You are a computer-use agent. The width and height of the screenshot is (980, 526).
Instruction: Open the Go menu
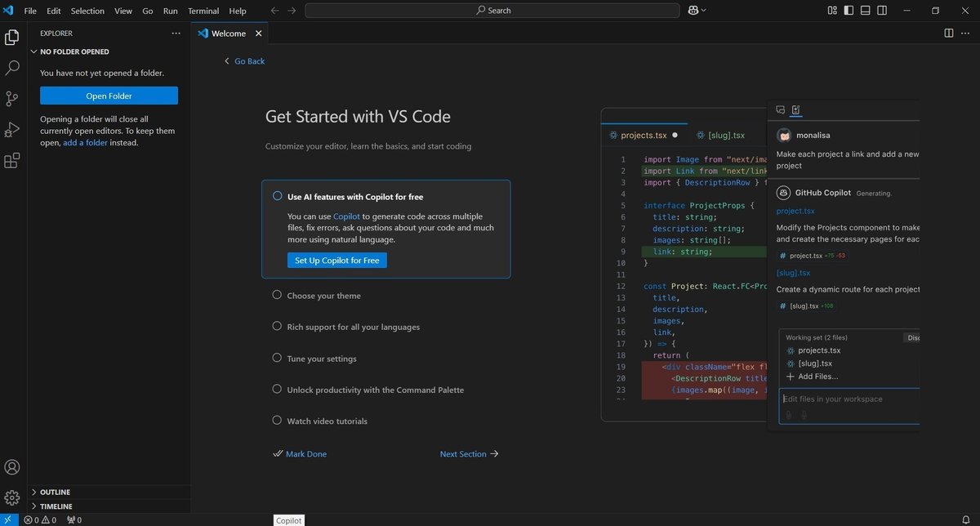(148, 11)
